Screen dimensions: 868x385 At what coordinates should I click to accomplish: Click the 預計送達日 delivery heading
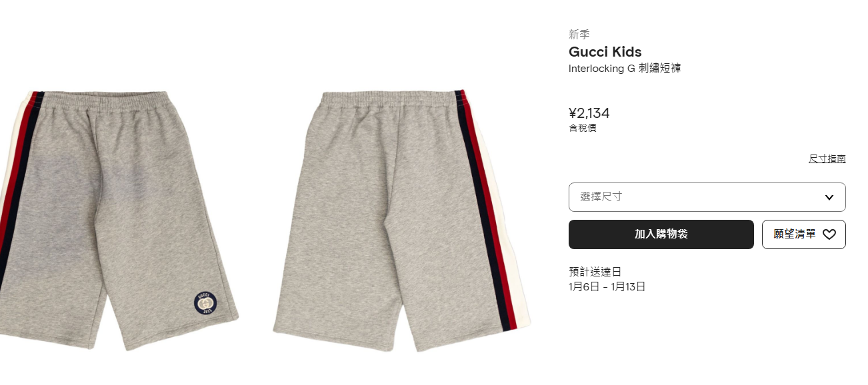tap(595, 272)
